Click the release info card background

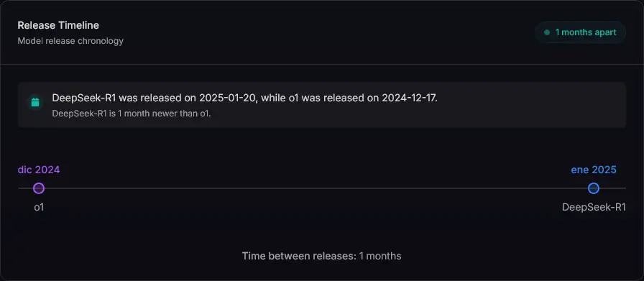321,105
